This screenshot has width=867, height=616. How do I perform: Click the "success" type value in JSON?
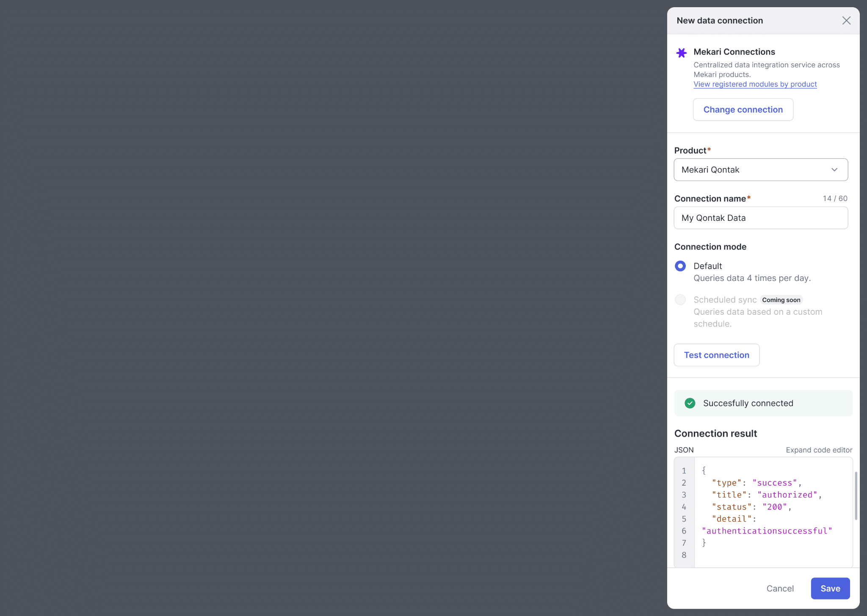point(775,483)
